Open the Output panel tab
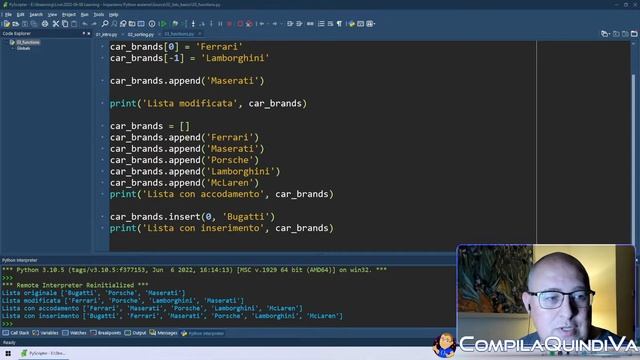The height and width of the screenshot is (360, 640). click(x=135, y=333)
